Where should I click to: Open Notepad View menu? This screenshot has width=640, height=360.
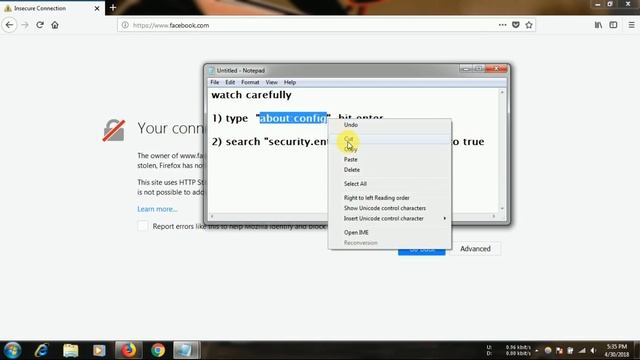coord(271,82)
